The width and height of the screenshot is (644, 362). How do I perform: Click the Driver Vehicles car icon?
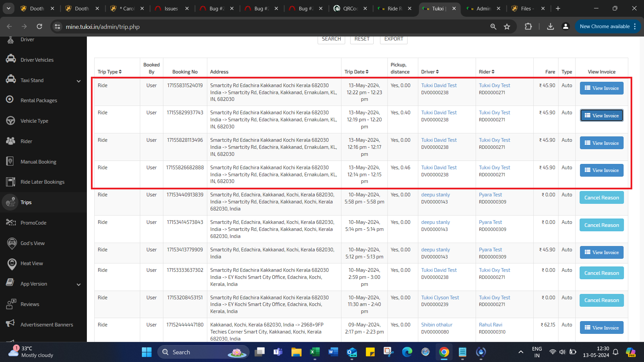(x=11, y=59)
